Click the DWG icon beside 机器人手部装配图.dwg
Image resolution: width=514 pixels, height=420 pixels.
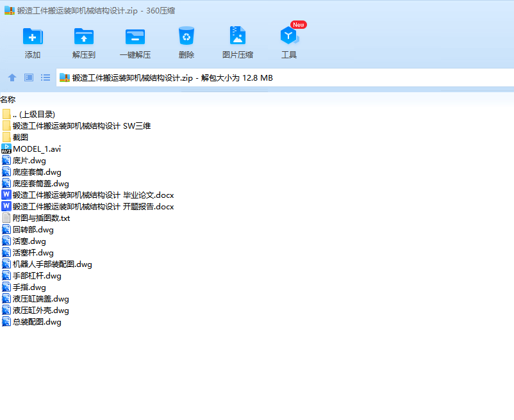point(6,264)
